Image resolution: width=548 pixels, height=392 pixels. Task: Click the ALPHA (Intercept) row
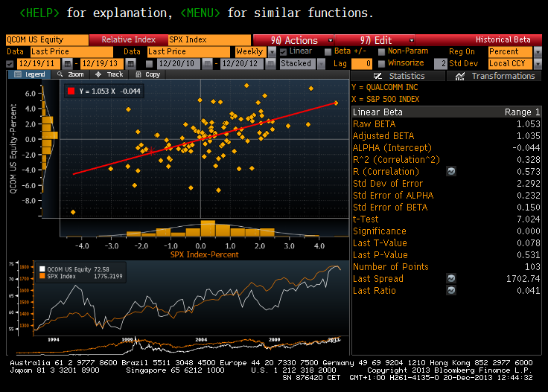(446, 148)
